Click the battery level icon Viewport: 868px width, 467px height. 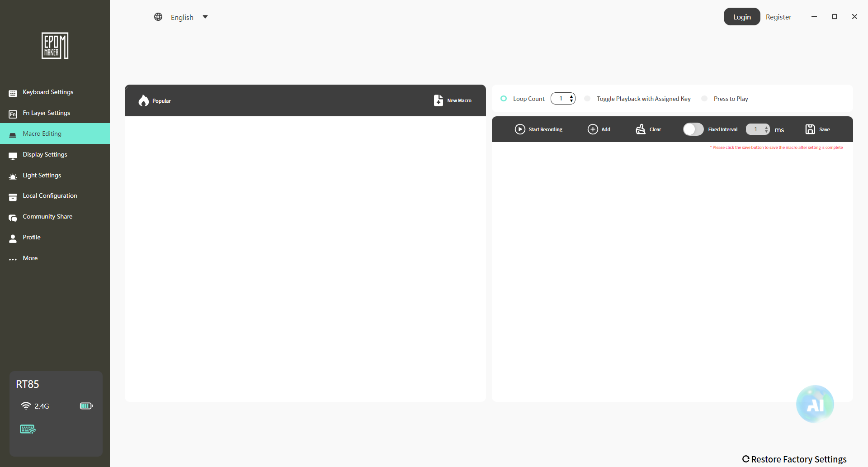tap(86, 406)
